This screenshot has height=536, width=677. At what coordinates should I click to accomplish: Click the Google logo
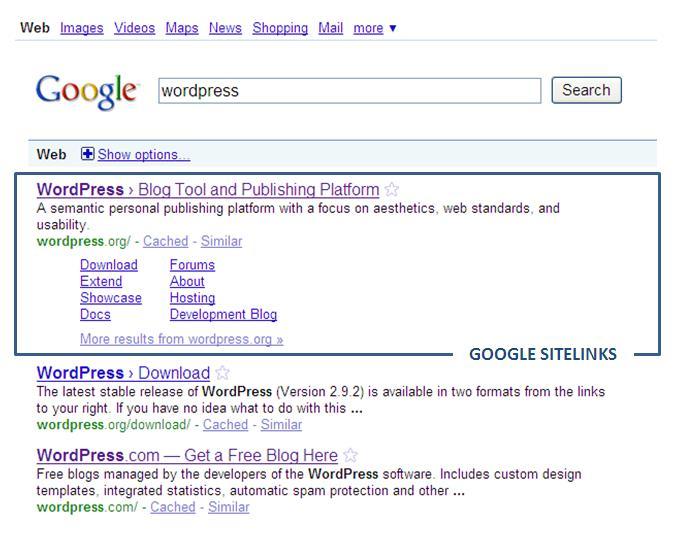(x=86, y=90)
